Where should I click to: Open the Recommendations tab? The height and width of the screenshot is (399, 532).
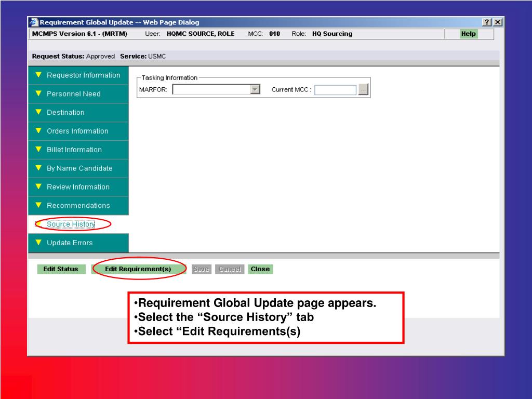[78, 206]
